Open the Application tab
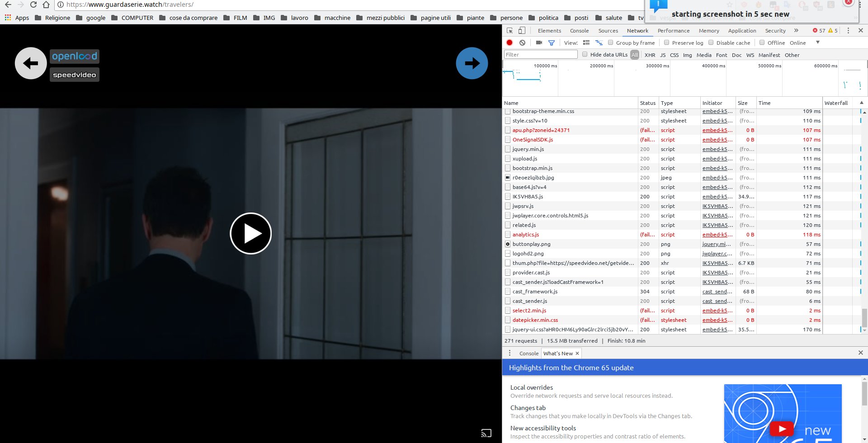Screen dimensions: 868x443 742,31
